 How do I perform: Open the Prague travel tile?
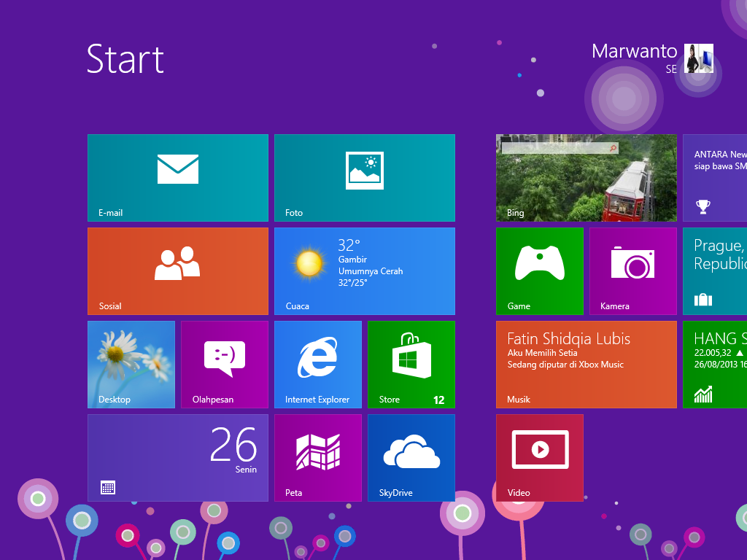point(715,271)
